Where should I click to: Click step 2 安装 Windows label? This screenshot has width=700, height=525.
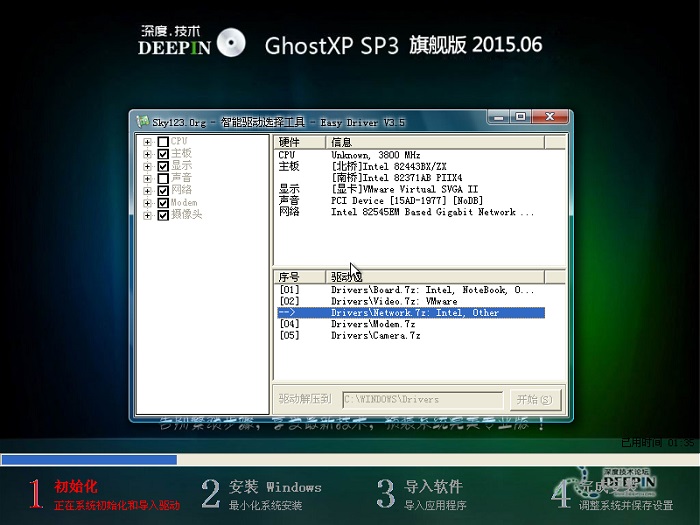pyautogui.click(x=275, y=487)
